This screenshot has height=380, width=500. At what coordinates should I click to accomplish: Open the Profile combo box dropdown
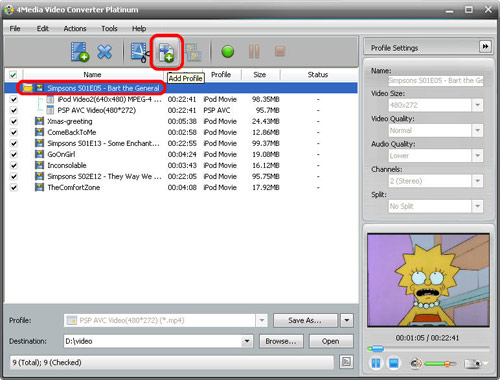pyautogui.click(x=262, y=320)
